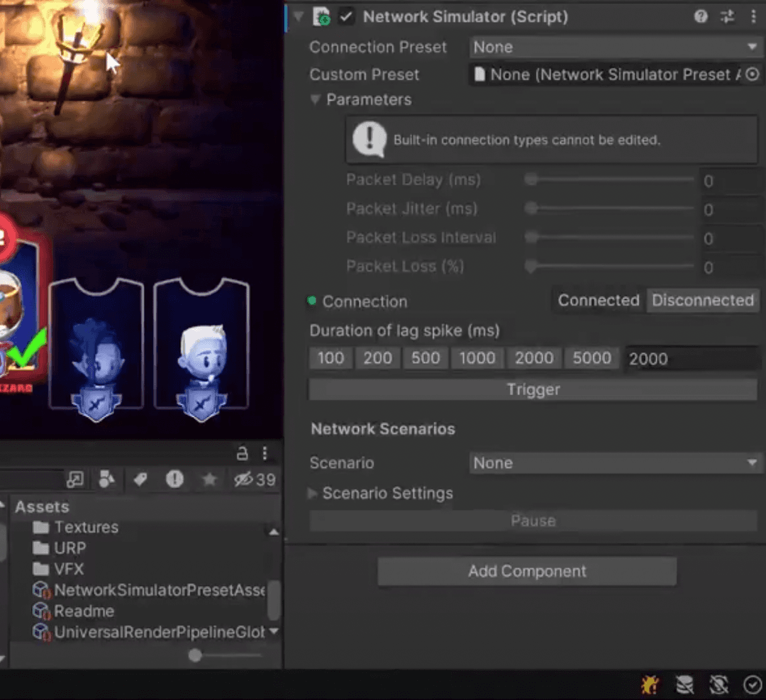Enable the Network Simulator script checkbox

pyautogui.click(x=347, y=16)
